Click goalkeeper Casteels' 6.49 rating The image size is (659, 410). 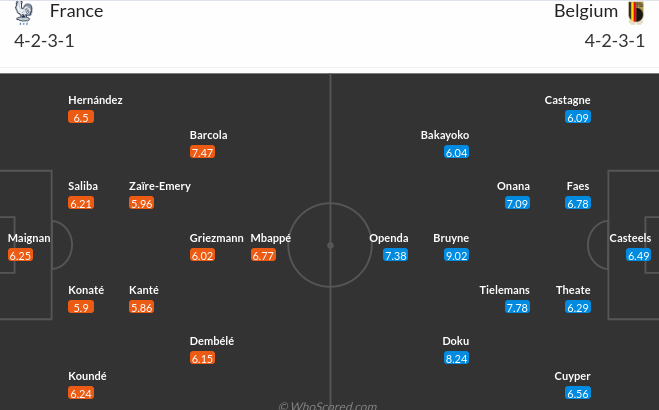(x=639, y=256)
